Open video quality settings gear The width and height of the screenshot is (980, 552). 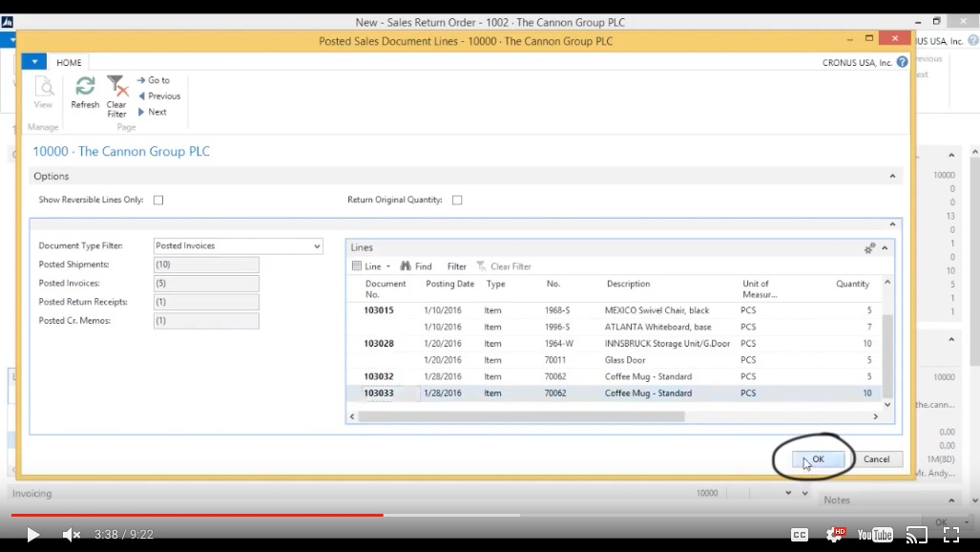[x=834, y=535]
